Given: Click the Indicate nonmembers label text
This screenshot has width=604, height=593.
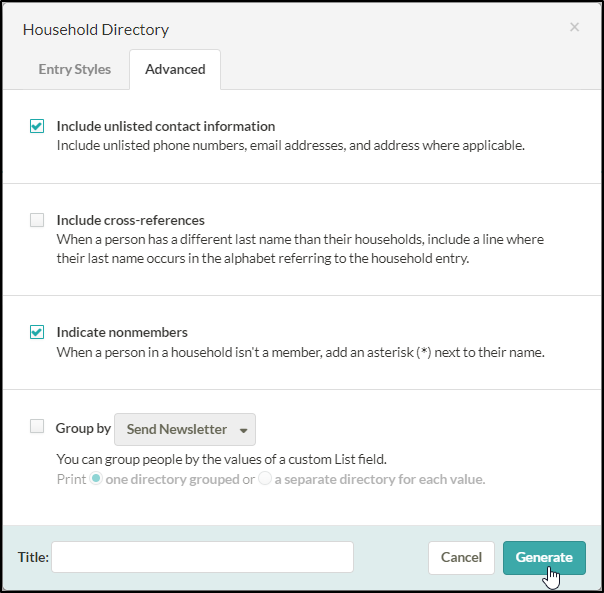Looking at the screenshot, I should point(122,333).
